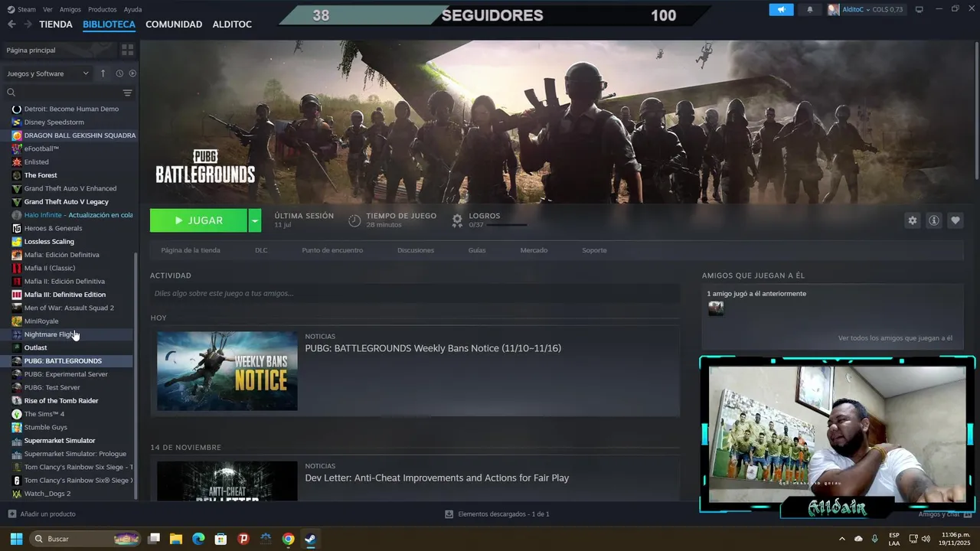The width and height of the screenshot is (980, 551).
Task: Open Elementos descargados downloads status
Action: pyautogui.click(x=498, y=514)
